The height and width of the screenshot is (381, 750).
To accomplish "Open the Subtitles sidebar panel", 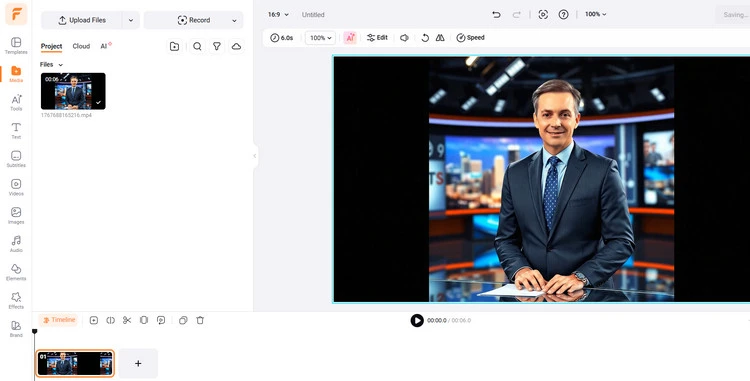I will click(16, 159).
